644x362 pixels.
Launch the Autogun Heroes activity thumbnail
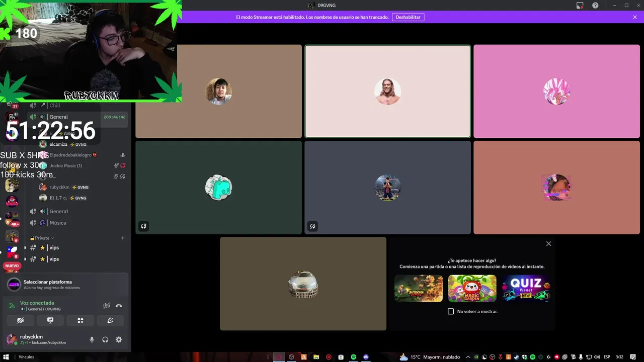pos(419,288)
